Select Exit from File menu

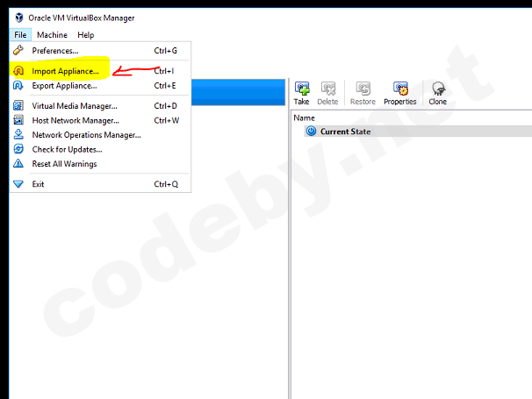(100, 184)
